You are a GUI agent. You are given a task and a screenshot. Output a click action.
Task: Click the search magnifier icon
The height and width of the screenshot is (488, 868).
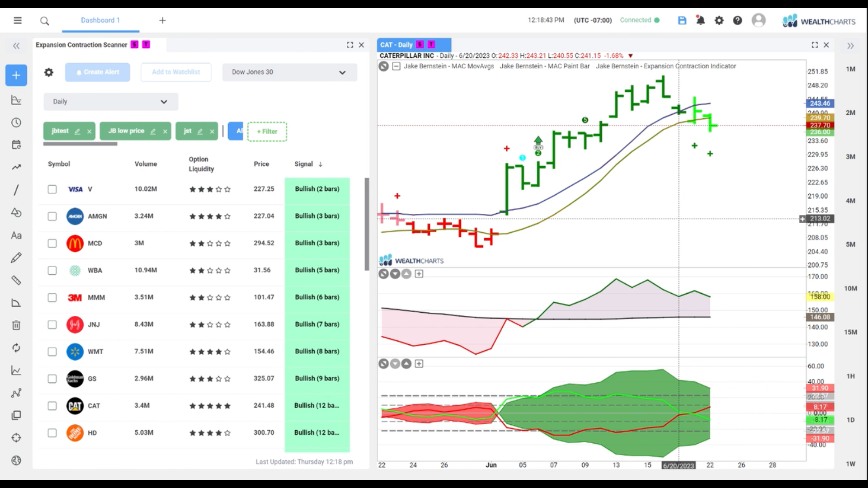click(x=44, y=21)
